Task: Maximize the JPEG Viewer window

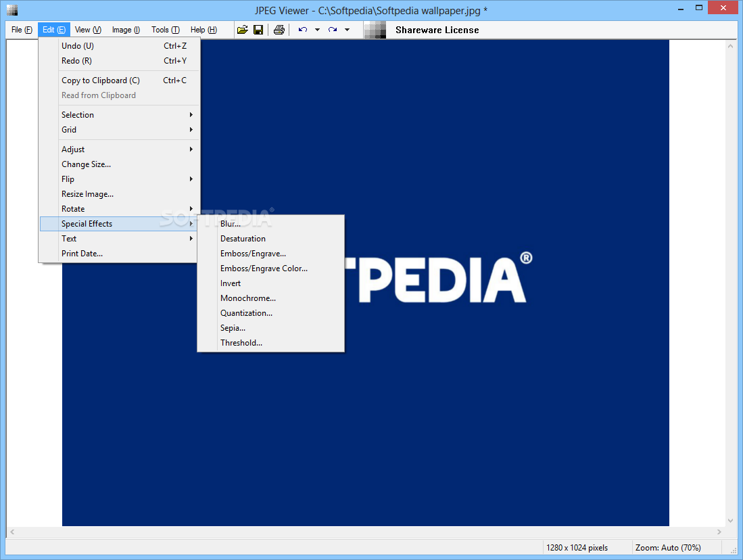Action: click(x=699, y=8)
